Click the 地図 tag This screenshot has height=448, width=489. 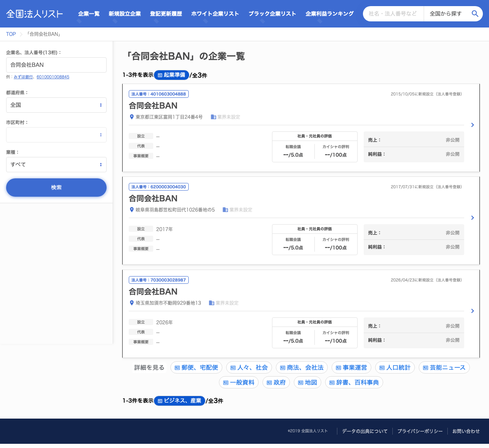coord(308,382)
